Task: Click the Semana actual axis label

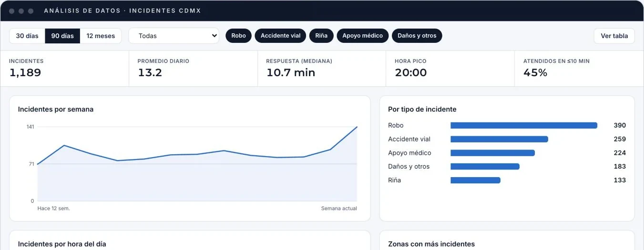Action: click(339, 209)
